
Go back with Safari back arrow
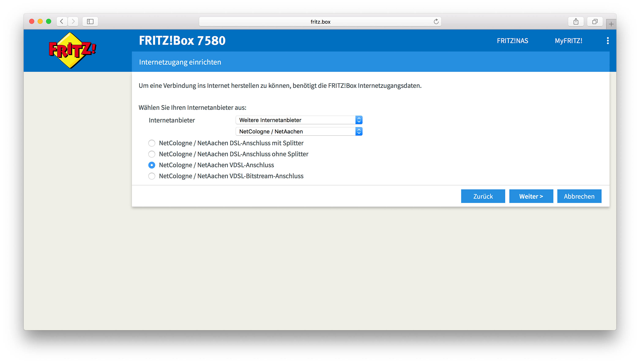point(62,22)
